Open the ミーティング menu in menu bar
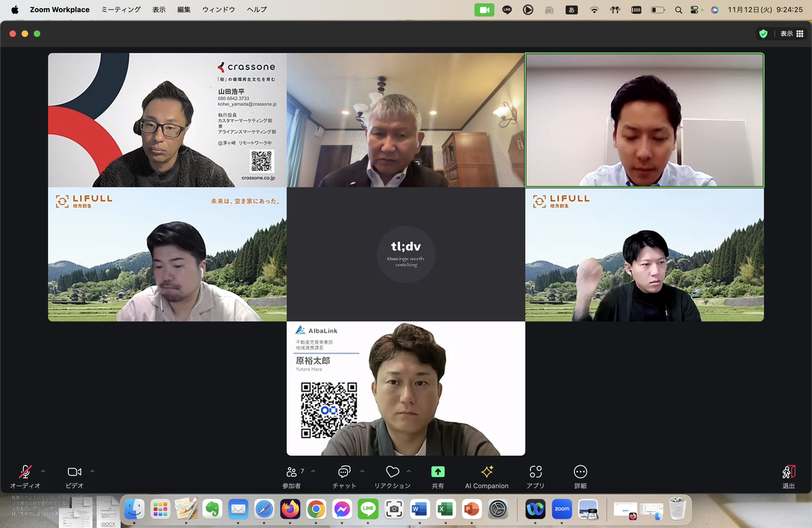This screenshot has height=528, width=812. pos(121,10)
